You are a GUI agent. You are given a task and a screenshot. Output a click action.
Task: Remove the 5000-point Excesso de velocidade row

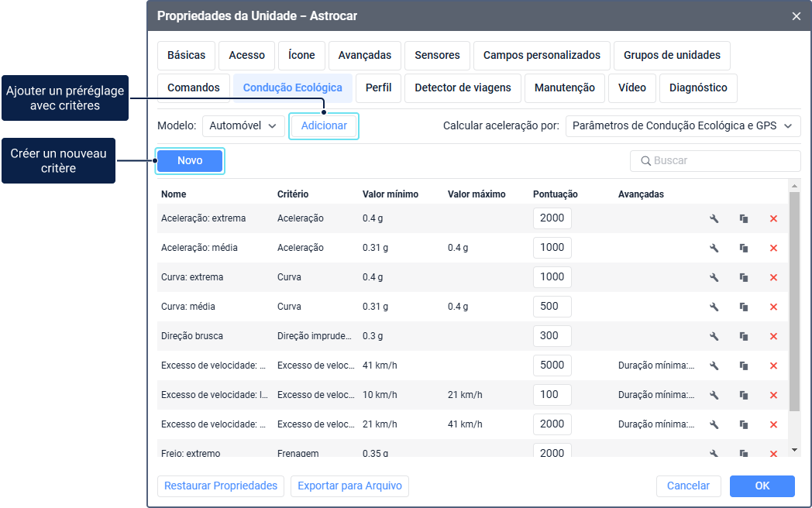[x=773, y=366]
